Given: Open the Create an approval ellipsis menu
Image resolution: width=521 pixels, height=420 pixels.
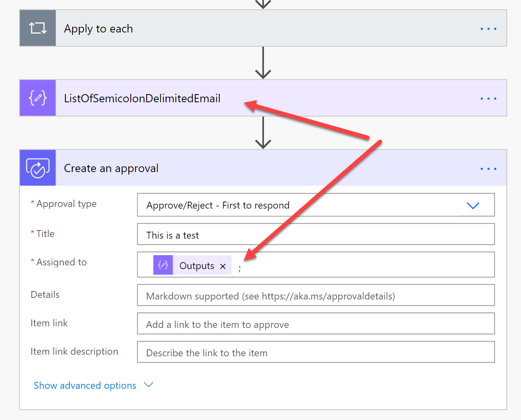Looking at the screenshot, I should [488, 168].
